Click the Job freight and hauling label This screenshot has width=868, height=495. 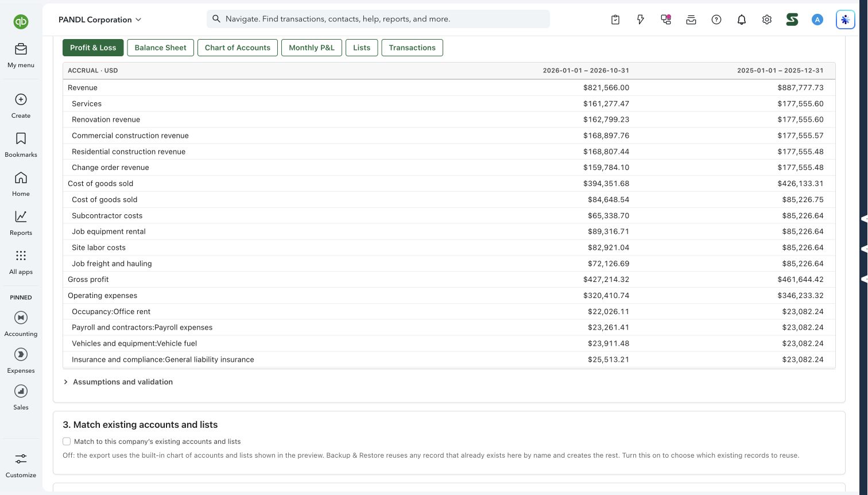point(112,264)
